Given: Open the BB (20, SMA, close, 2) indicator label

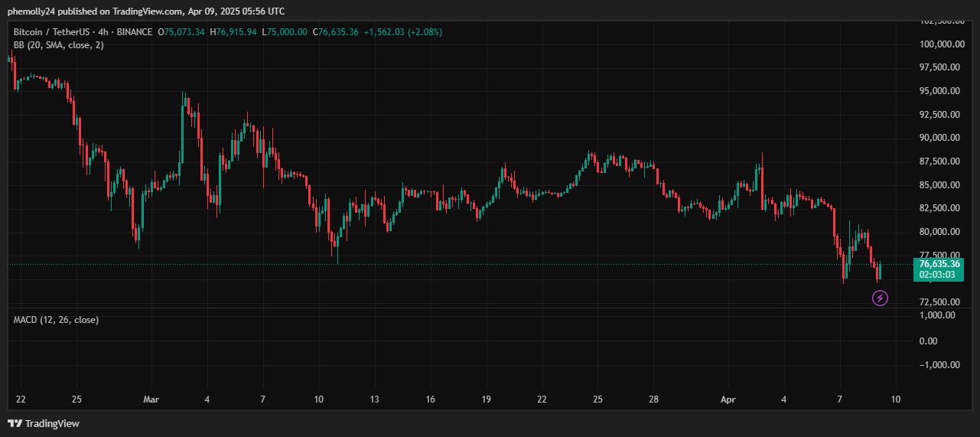Looking at the screenshot, I should (59, 46).
